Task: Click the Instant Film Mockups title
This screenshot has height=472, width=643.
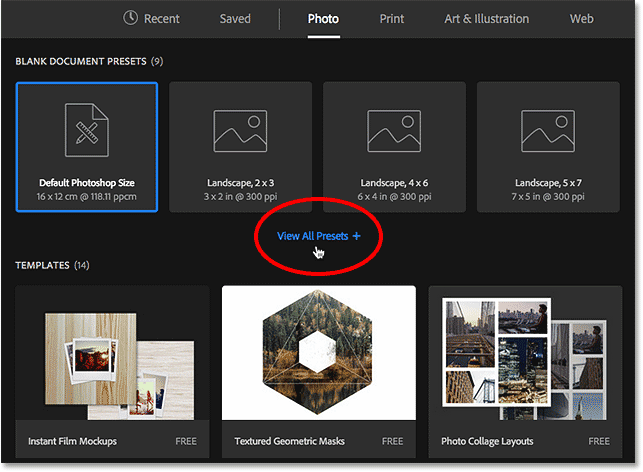Action: pos(73,441)
